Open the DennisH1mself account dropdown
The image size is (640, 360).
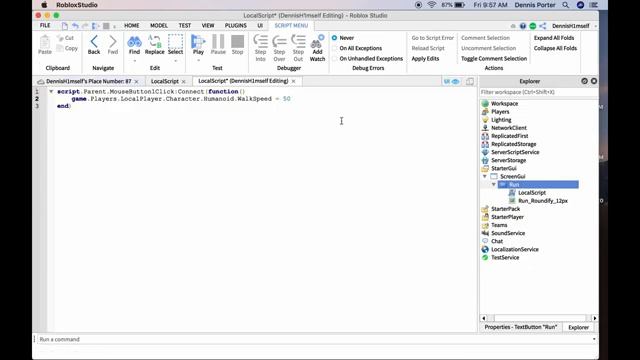[596, 26]
